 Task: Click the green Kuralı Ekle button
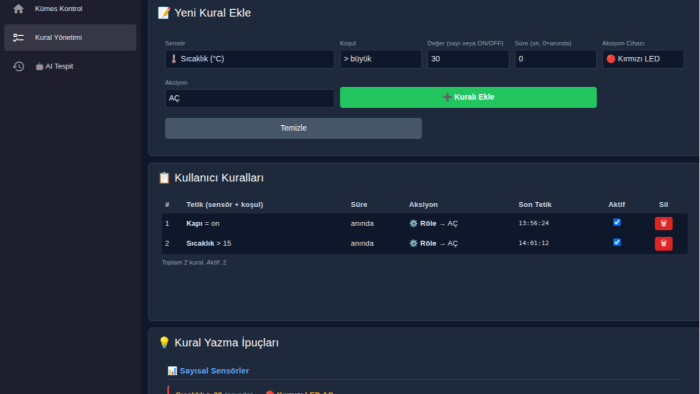(x=468, y=97)
